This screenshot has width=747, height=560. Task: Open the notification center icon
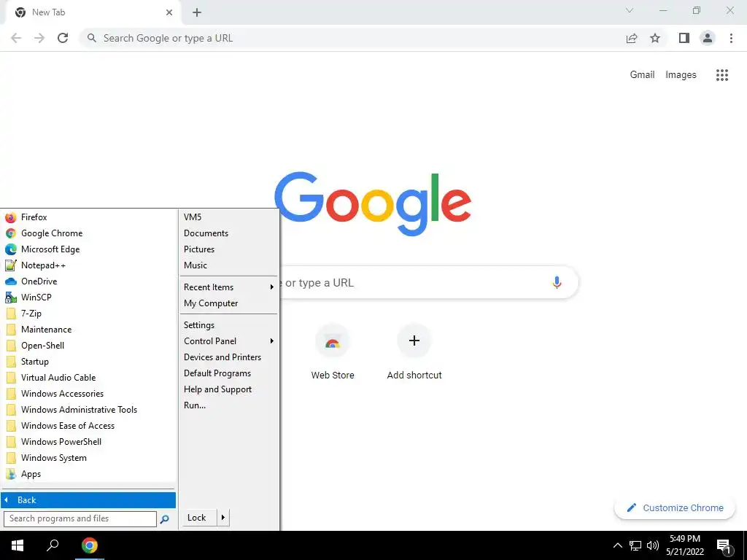click(x=724, y=545)
